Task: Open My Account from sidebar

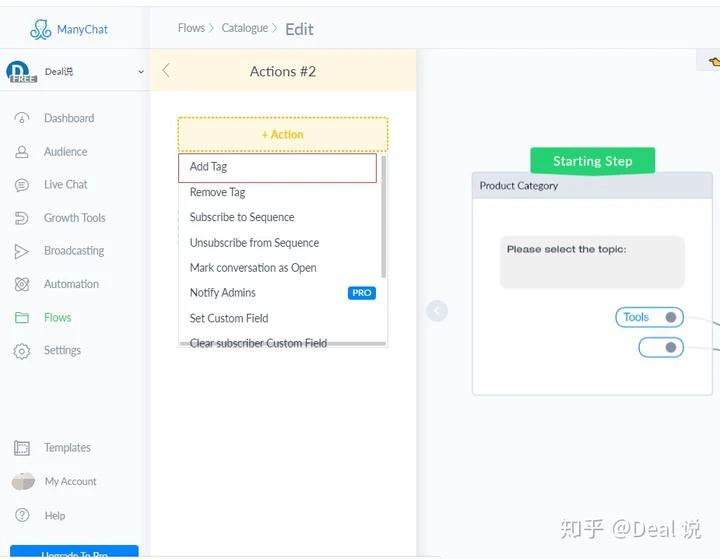Action: 71,481
